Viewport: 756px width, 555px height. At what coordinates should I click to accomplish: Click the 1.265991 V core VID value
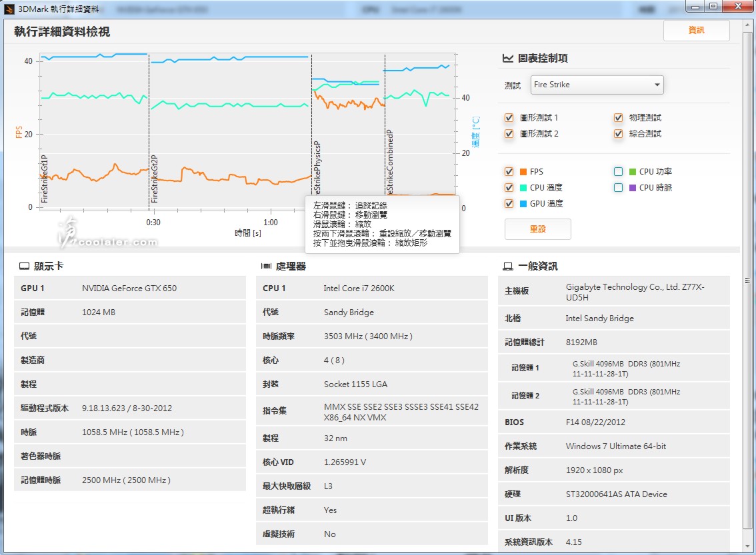[x=345, y=462]
